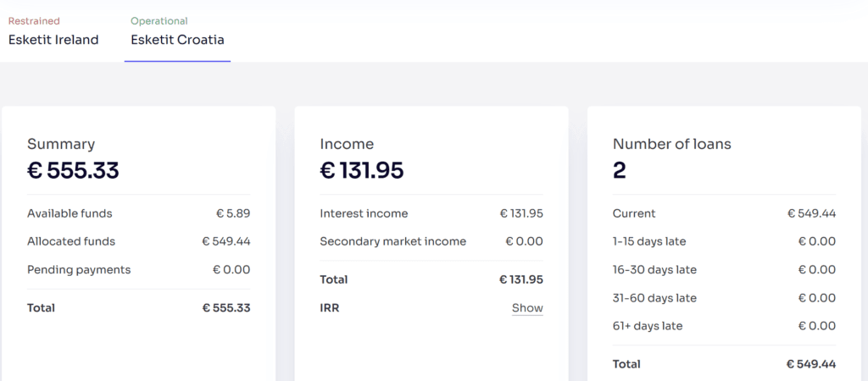Click the 1-15 days late row
Viewport: 868px width, 381px height.
click(x=724, y=241)
